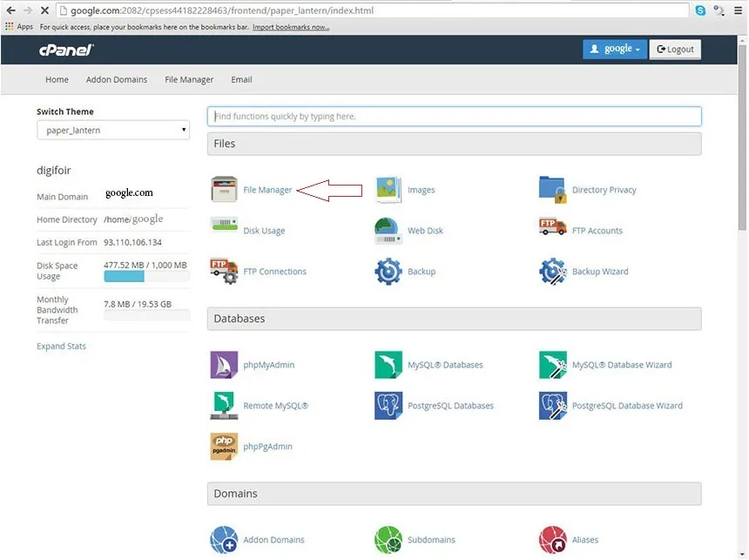The height and width of the screenshot is (560, 749).
Task: Open the Switch Theme paper_lantern dropdown
Action: [x=113, y=130]
